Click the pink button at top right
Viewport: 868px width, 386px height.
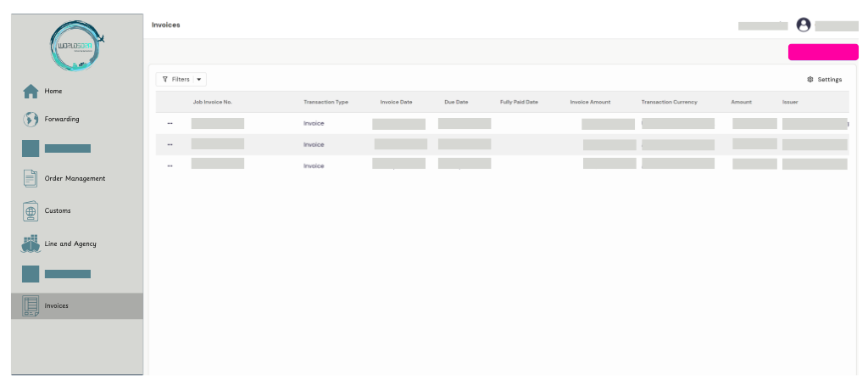pos(822,53)
